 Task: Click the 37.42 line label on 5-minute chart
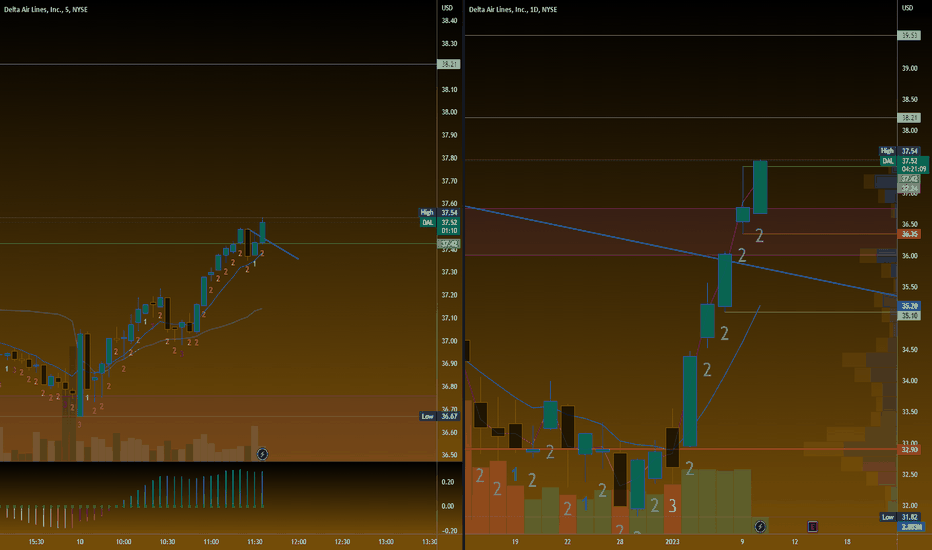coord(449,244)
